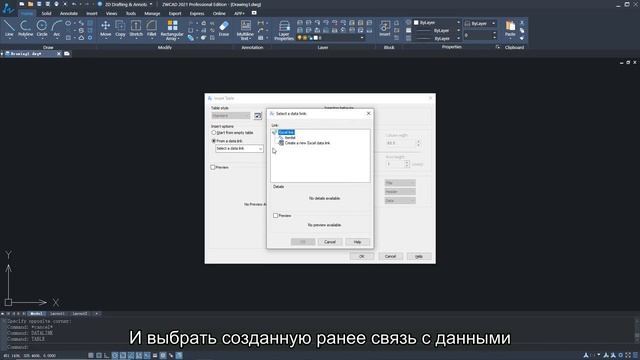This screenshot has height=360, width=640.
Task: Activate the Stretch tool
Action: [x=136, y=29]
